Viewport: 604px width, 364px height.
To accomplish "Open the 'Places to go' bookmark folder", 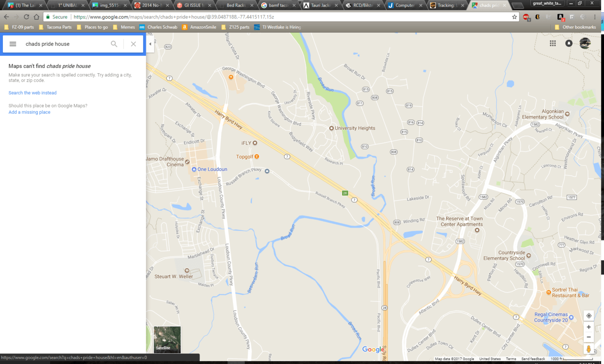I will tap(92, 27).
